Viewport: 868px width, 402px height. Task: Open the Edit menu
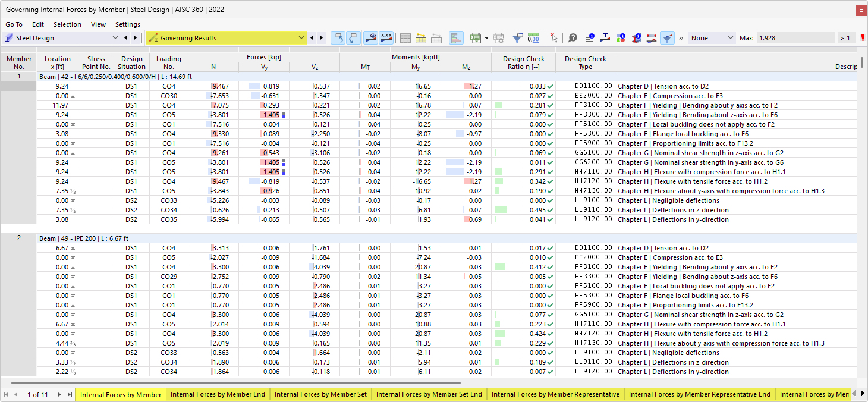38,24
